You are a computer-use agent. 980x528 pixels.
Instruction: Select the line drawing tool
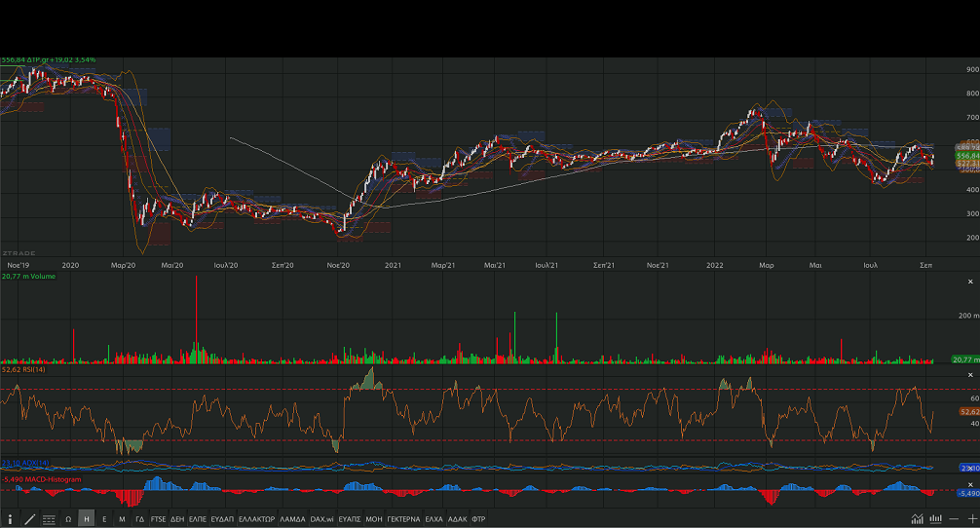[x=29, y=519]
